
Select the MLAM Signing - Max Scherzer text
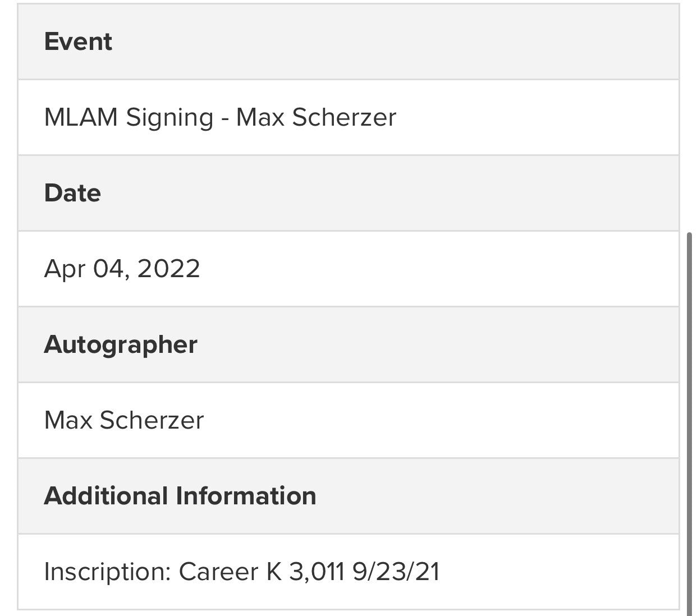pyautogui.click(x=220, y=118)
